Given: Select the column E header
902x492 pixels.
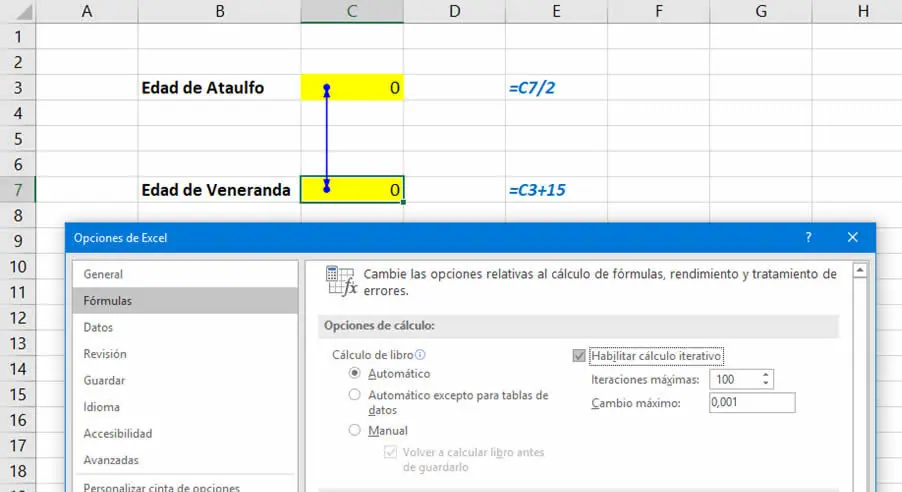Looking at the screenshot, I should [x=555, y=11].
